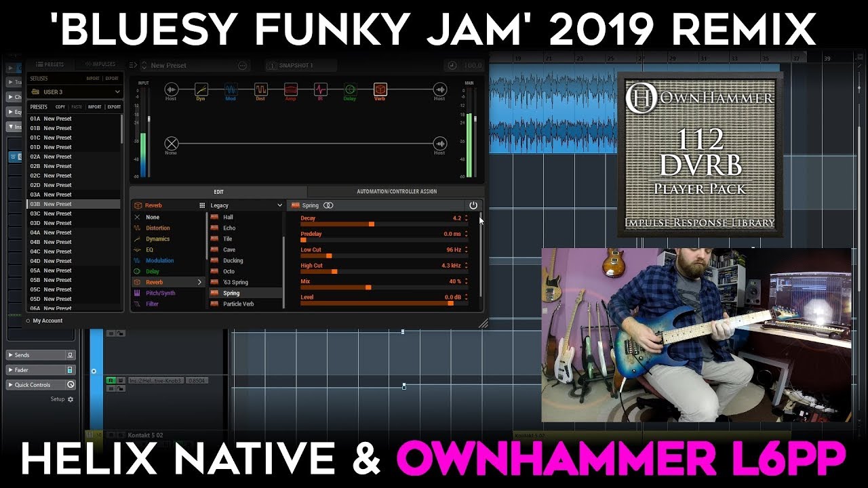This screenshot has height=488, width=868.
Task: Expand the Fader section
Action: pos(10,370)
